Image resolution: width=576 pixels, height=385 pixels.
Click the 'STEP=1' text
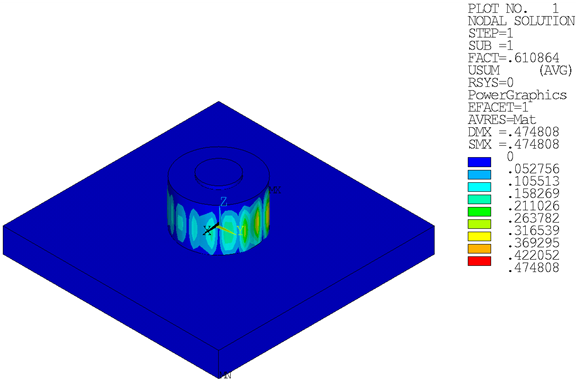490,33
